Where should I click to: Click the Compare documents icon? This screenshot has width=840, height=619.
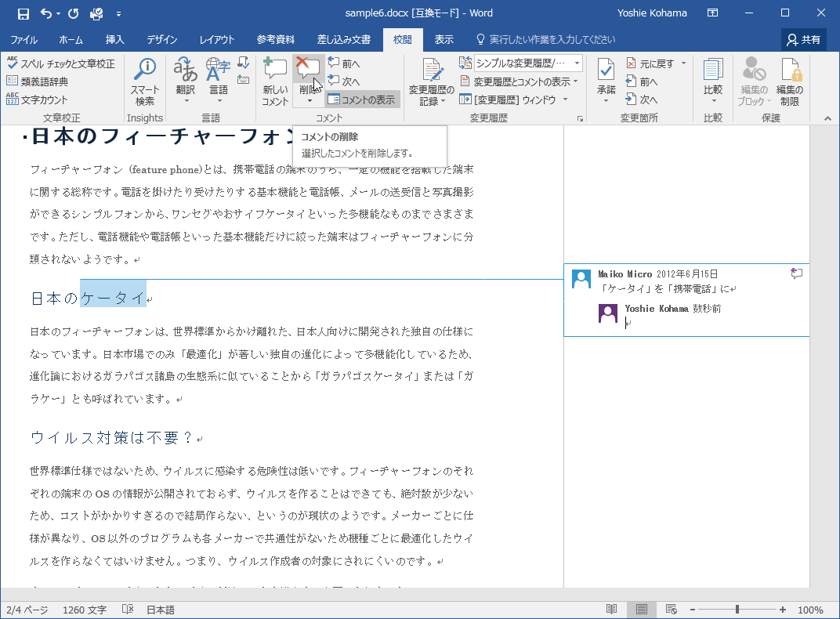tap(712, 71)
